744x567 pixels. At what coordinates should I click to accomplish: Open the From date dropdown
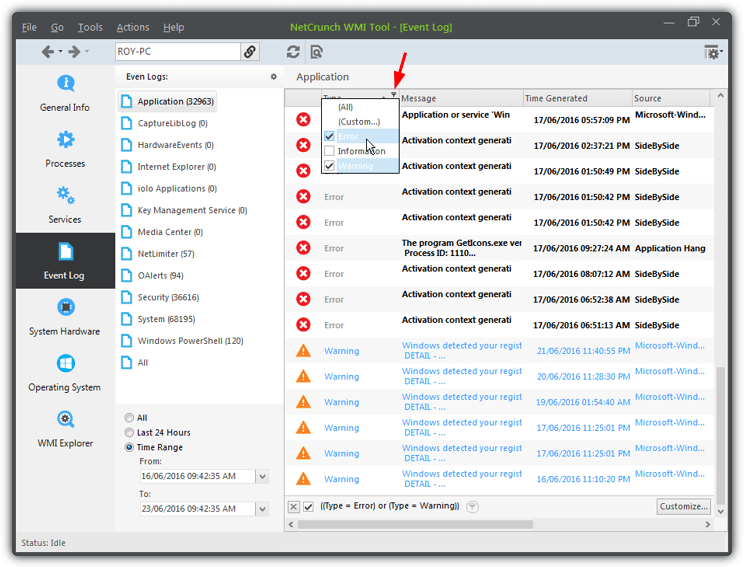click(x=262, y=476)
